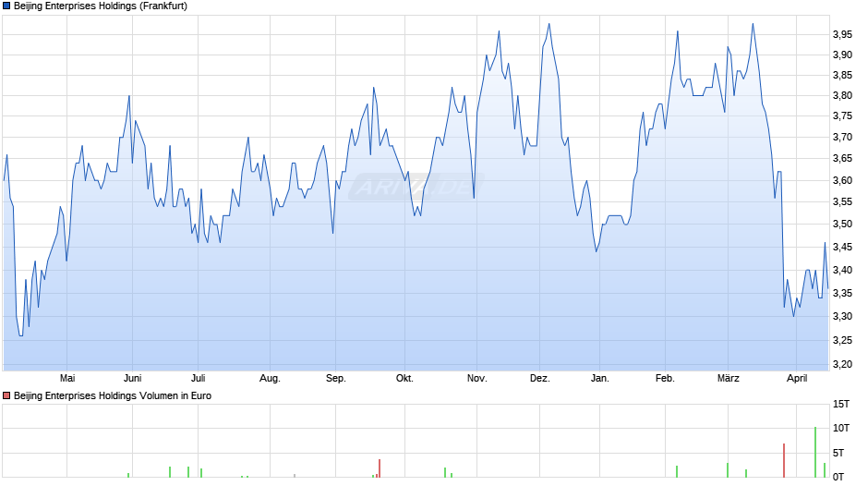This screenshot has width=868, height=486.
Task: Click the 15T volume axis label
Action: pos(841,404)
